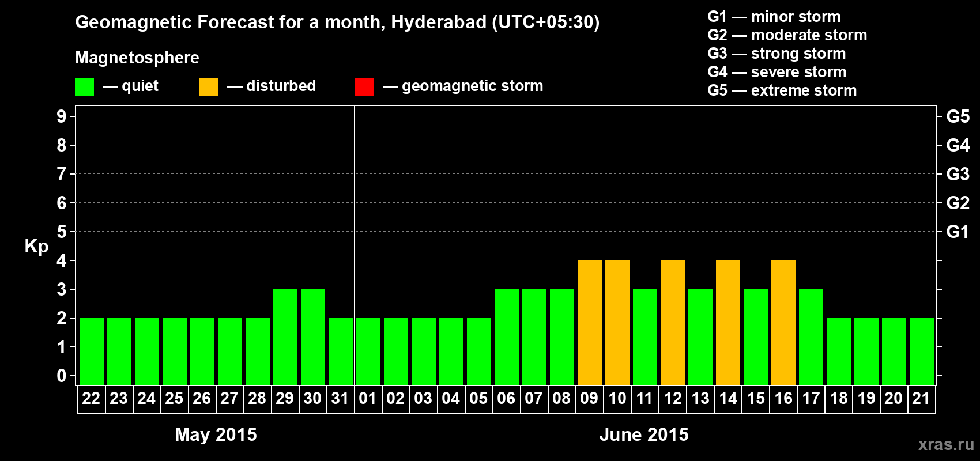Viewport: 980px width, 461px height.
Task: Select the bar for June 17
Action: pyautogui.click(x=811, y=337)
